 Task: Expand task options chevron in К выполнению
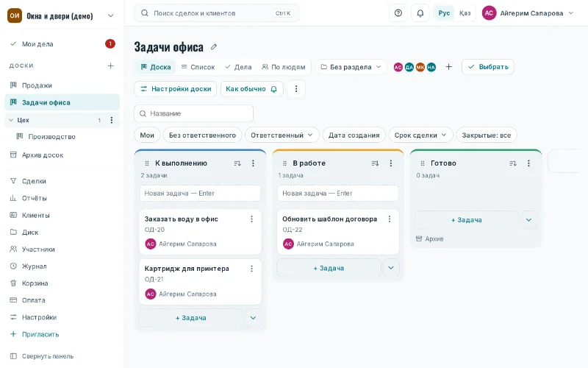point(253,318)
